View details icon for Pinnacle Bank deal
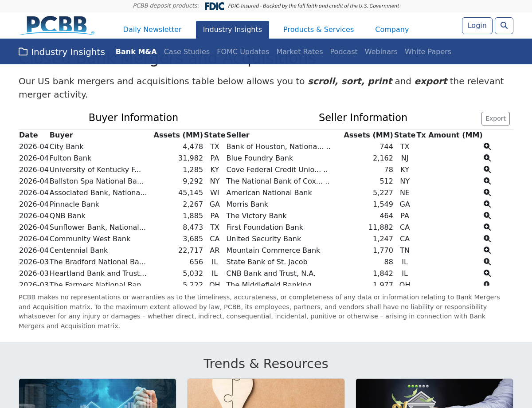 pos(487,204)
